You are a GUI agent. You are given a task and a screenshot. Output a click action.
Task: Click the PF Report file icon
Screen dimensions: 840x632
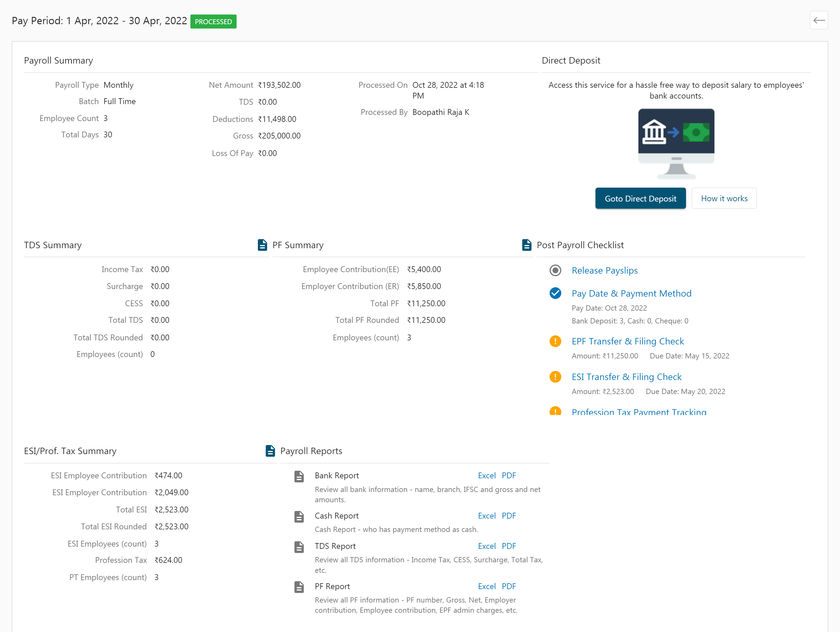(x=299, y=587)
